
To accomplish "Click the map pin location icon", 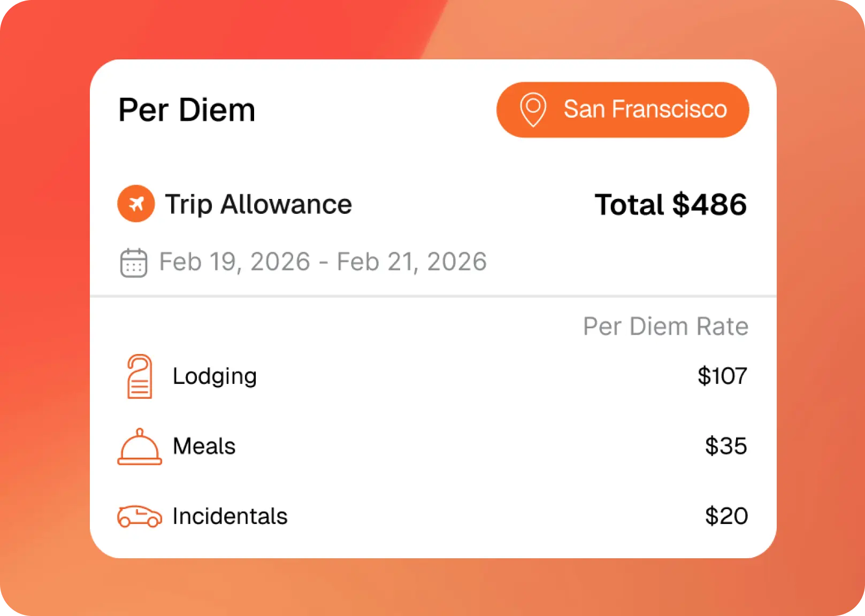I will point(533,110).
